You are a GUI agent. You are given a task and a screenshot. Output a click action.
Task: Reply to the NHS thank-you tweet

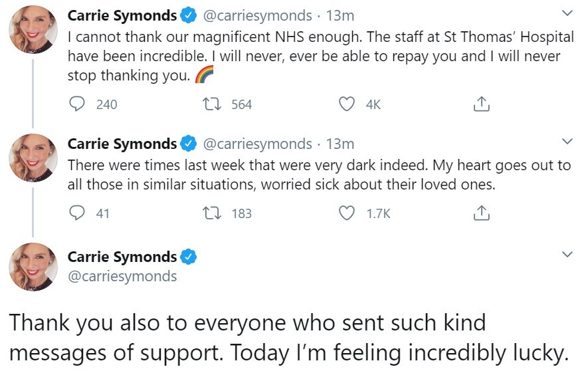(x=78, y=104)
